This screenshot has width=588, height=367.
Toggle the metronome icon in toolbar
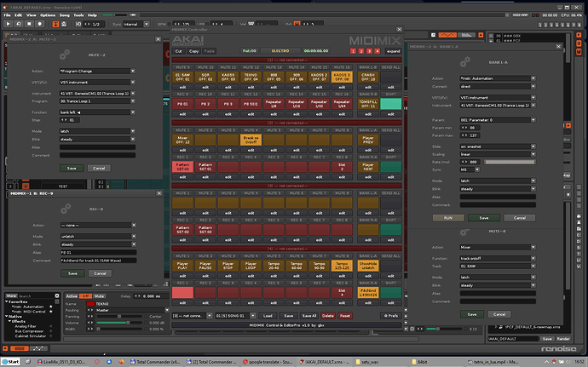point(64,24)
